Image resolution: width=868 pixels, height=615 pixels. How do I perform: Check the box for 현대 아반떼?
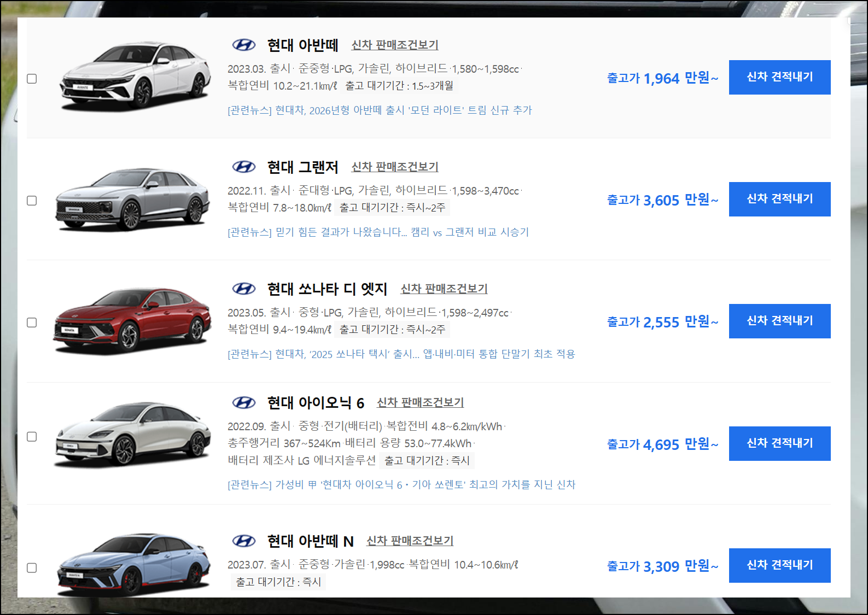coord(32,79)
